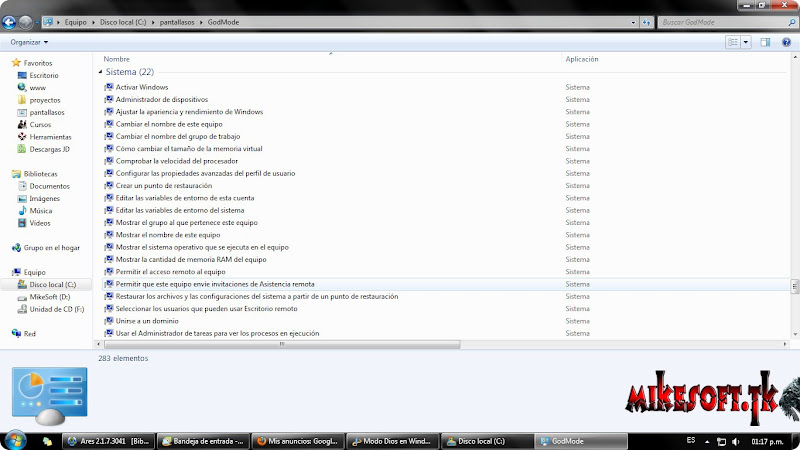
Task: Click the vertical scrollbar thumb
Action: tap(794, 286)
